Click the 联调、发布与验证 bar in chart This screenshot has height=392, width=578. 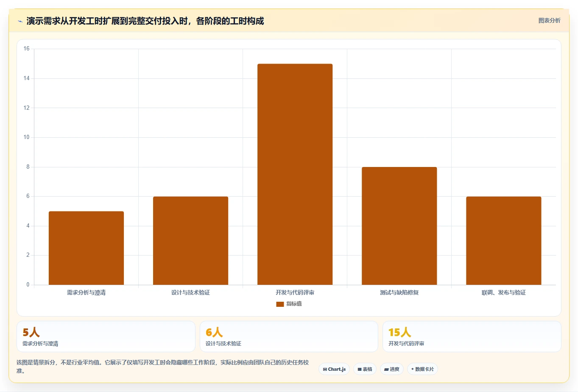click(503, 241)
